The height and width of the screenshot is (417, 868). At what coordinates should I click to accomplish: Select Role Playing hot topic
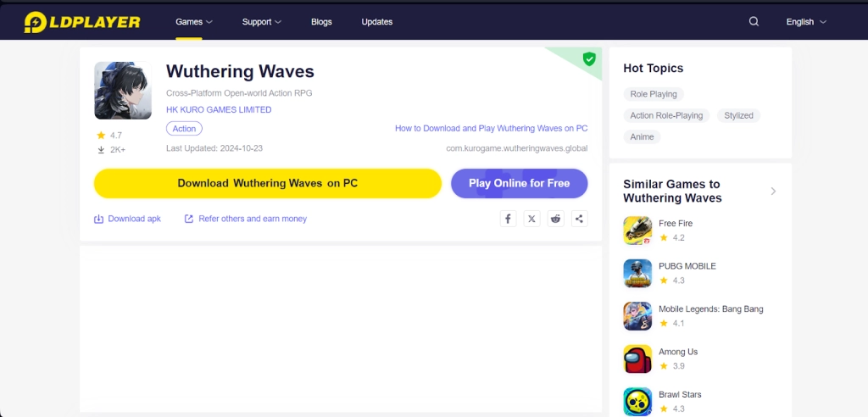(654, 94)
